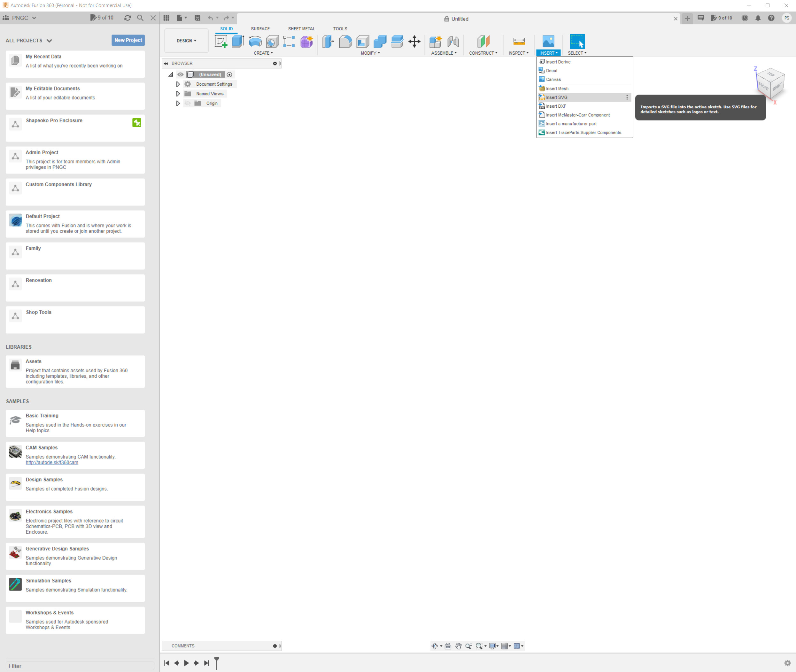Click the Undo arrow

[211, 18]
